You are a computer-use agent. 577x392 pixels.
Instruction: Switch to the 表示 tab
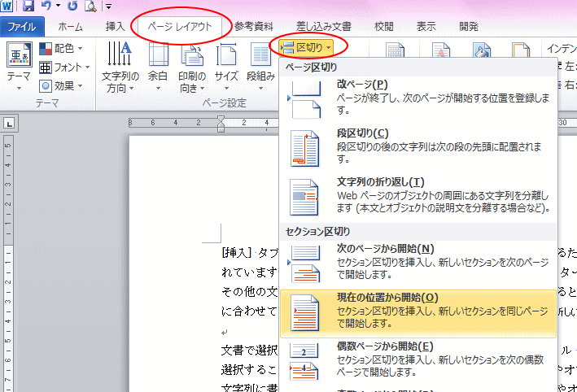coord(426,27)
